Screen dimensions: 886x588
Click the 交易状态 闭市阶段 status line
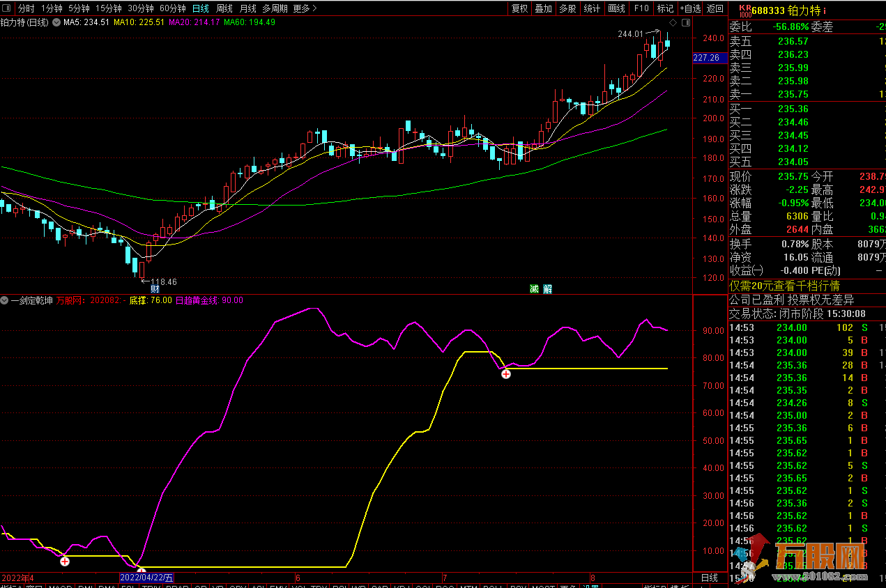point(797,314)
